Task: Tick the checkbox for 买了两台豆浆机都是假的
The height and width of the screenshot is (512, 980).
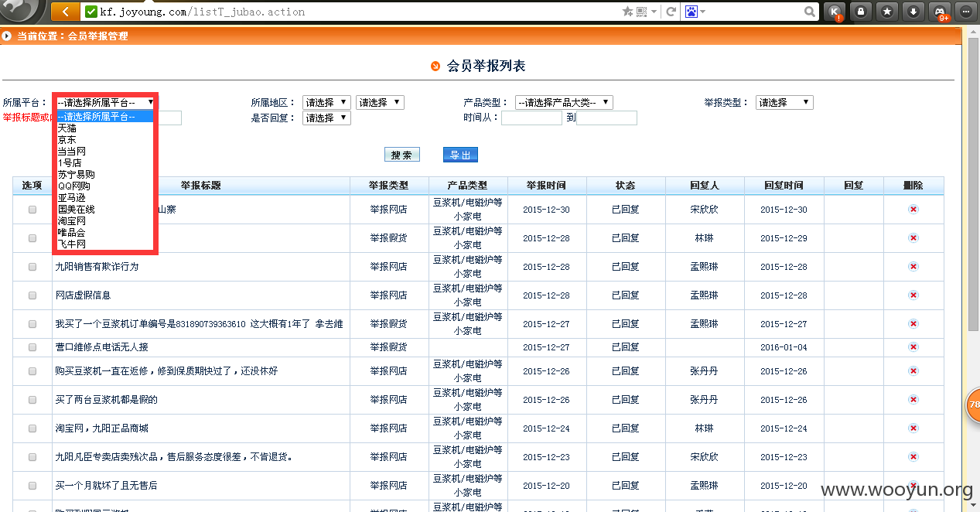Action: (x=32, y=400)
